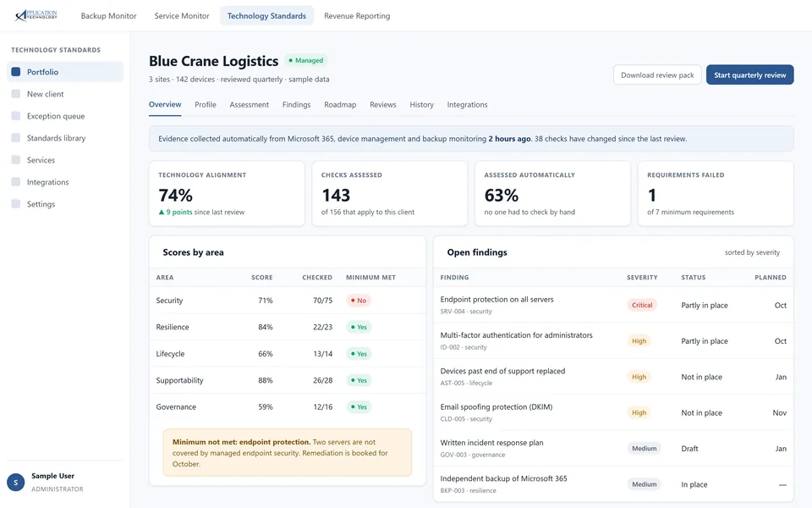The image size is (812, 508).
Task: Click Medium badge for Microsoft 365 backup
Action: point(644,484)
